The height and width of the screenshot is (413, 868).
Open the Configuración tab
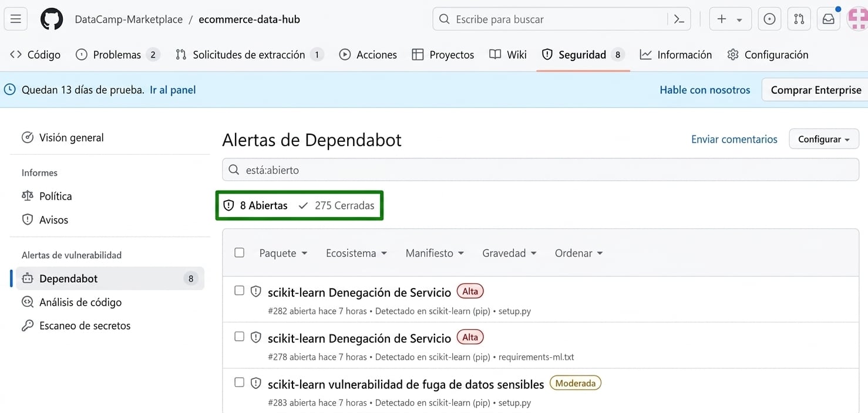point(768,55)
